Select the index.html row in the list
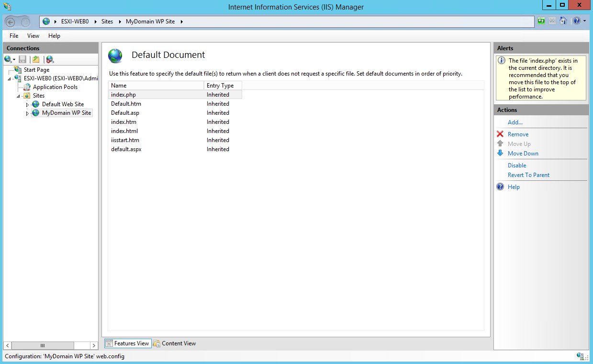The image size is (593, 364). pyautogui.click(x=124, y=131)
